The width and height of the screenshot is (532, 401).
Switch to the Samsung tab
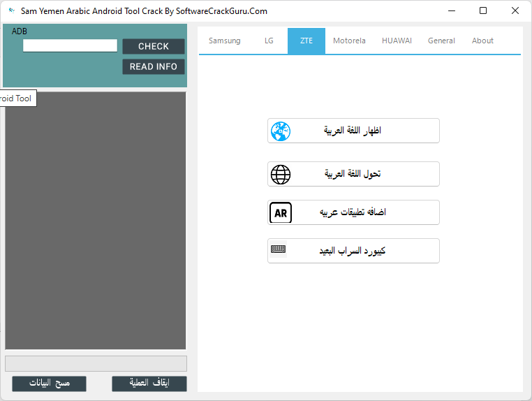pos(225,41)
